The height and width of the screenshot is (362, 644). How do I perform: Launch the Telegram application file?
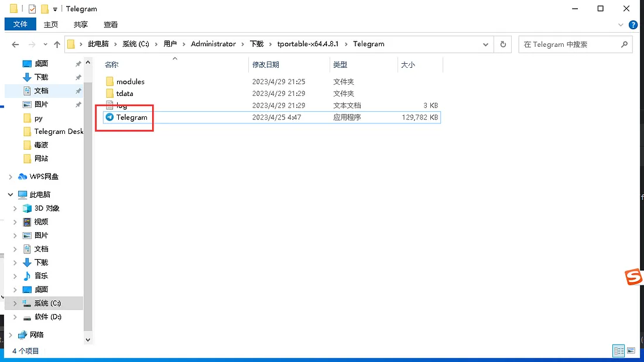click(x=131, y=117)
